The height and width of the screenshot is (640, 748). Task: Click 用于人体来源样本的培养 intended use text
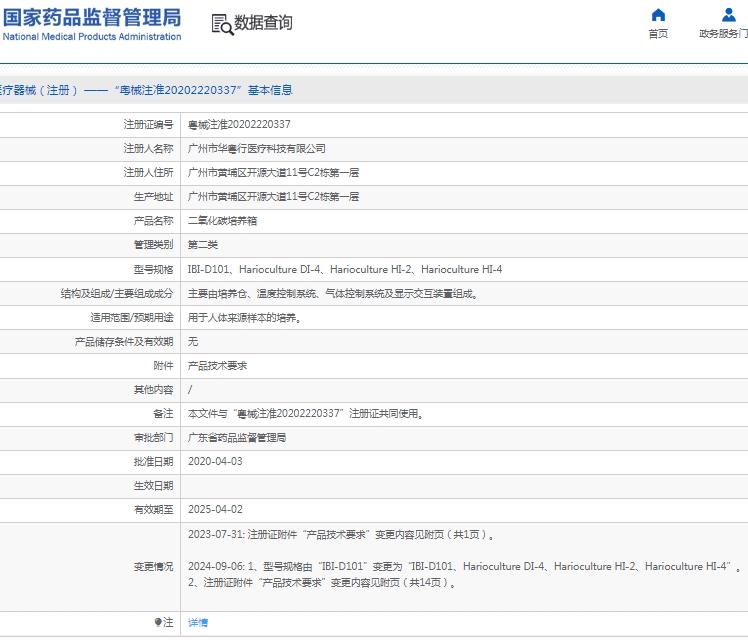pos(245,318)
